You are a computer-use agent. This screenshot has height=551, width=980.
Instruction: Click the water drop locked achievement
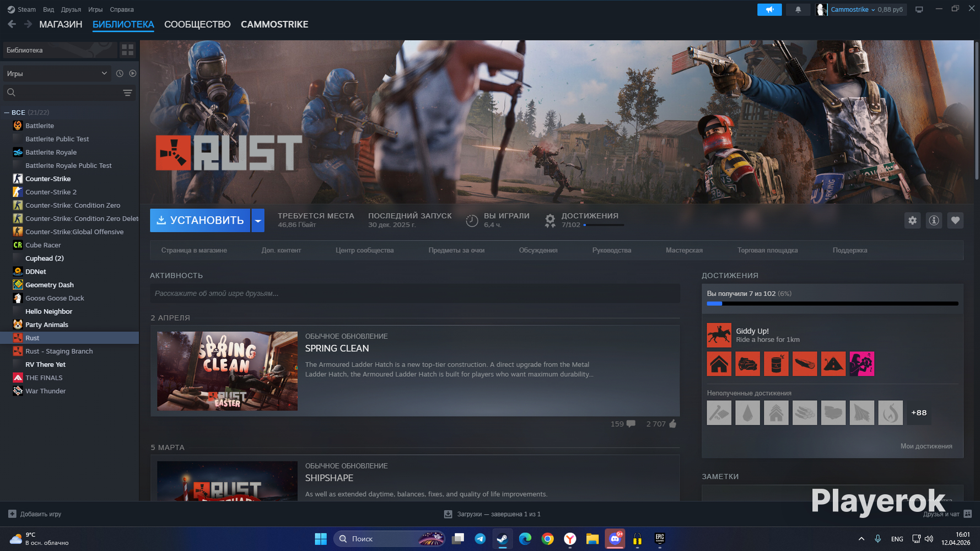point(747,413)
